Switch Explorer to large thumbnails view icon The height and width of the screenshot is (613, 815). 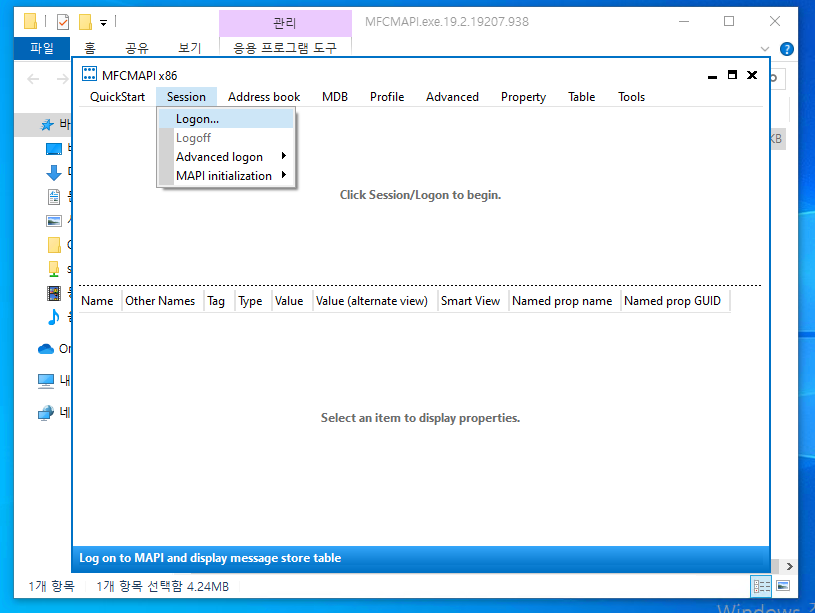click(783, 586)
